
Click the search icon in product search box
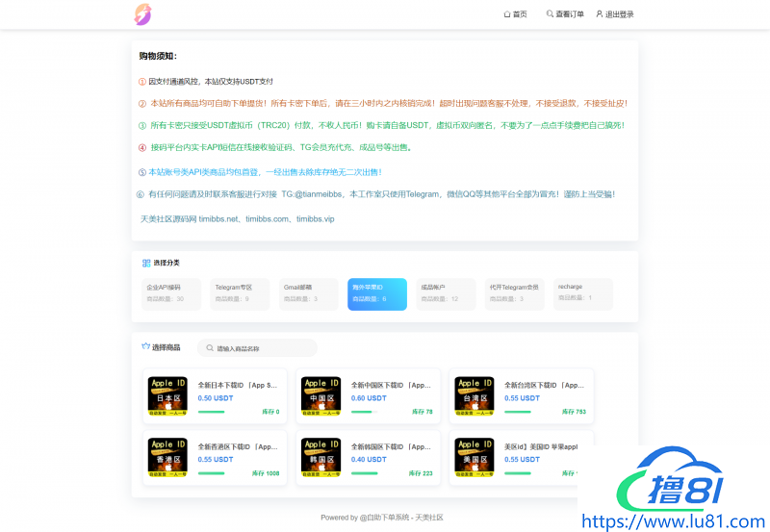click(210, 348)
